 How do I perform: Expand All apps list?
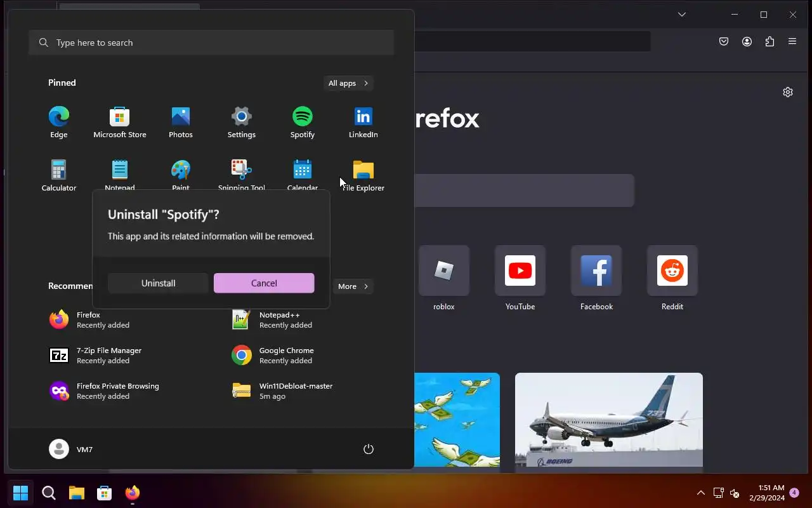coord(348,83)
